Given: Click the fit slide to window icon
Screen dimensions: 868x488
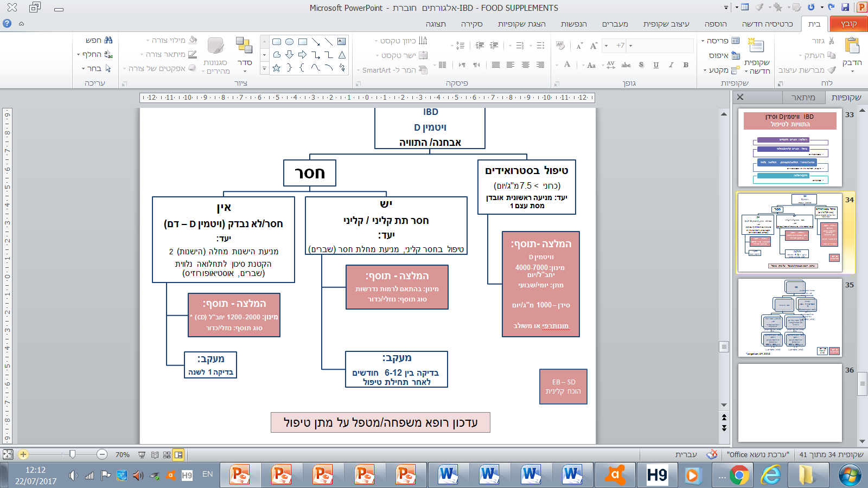Looking at the screenshot, I should click(8, 455).
